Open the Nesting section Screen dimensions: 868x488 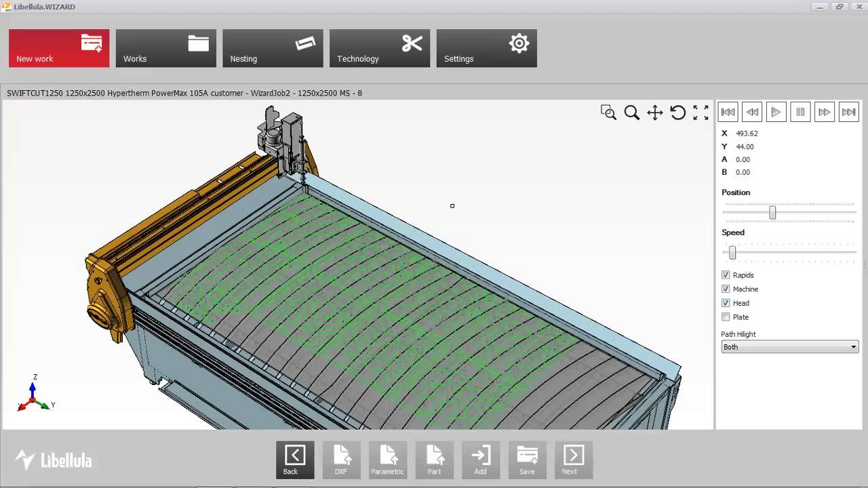coord(273,48)
